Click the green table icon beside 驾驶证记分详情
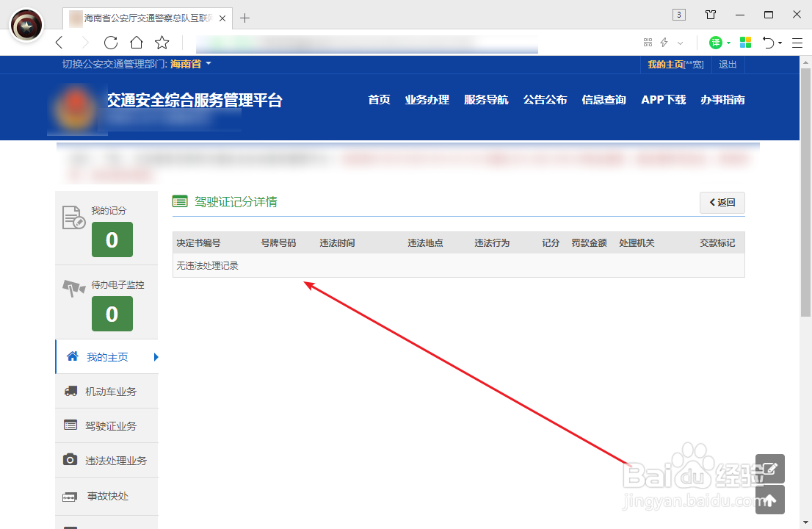This screenshot has width=812, height=529. coord(180,201)
